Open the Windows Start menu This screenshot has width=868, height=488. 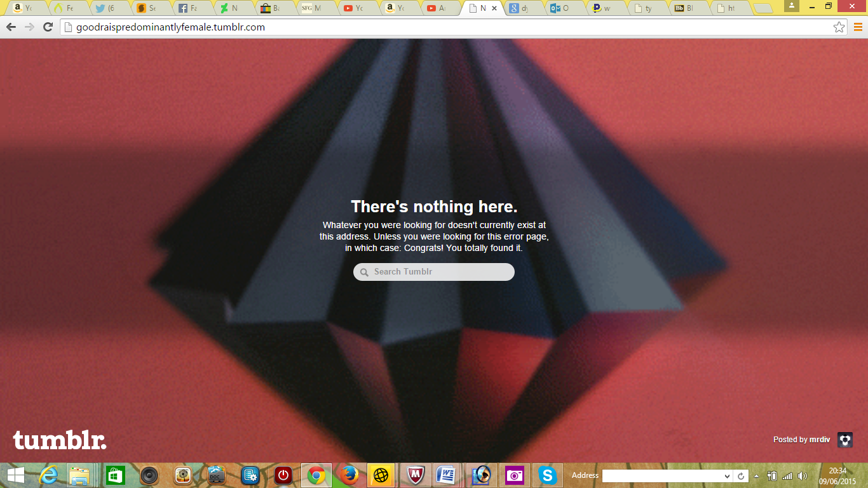[15, 475]
